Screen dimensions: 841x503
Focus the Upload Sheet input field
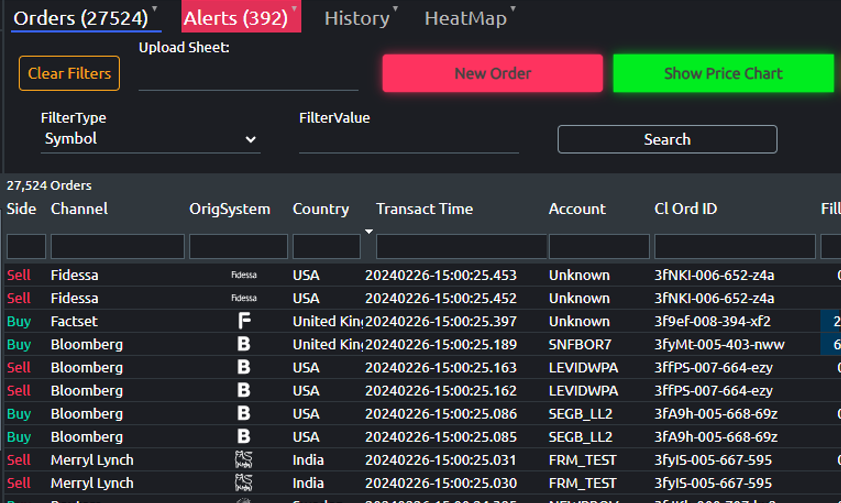pyautogui.click(x=248, y=76)
